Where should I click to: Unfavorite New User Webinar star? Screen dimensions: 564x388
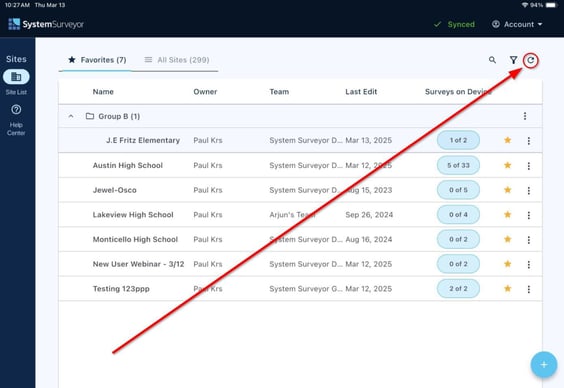pyautogui.click(x=508, y=264)
